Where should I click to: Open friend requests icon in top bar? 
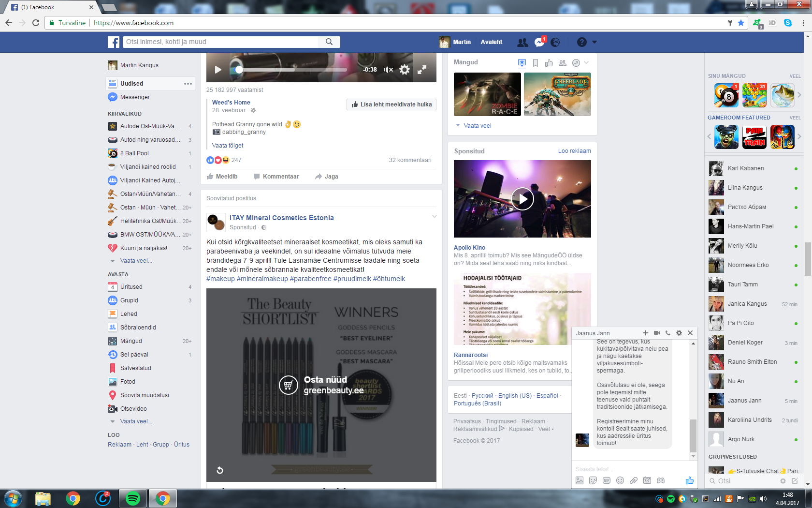click(522, 43)
